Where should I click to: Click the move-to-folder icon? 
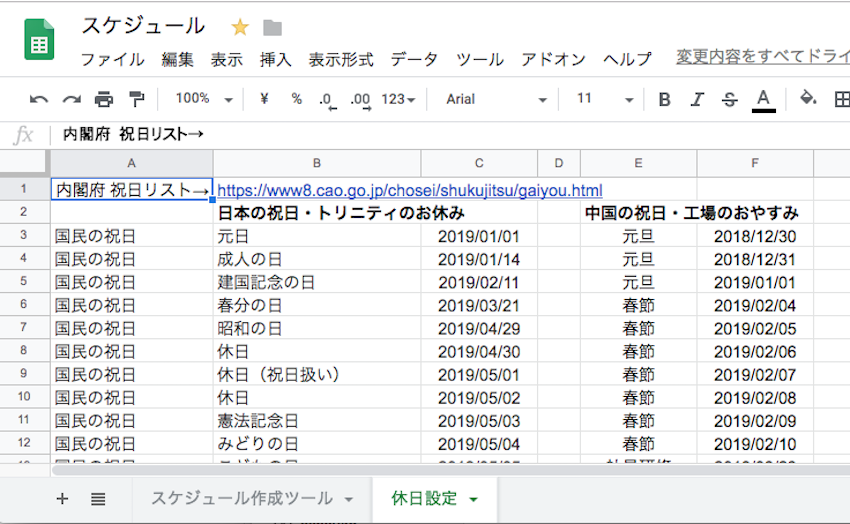pyautogui.click(x=272, y=27)
